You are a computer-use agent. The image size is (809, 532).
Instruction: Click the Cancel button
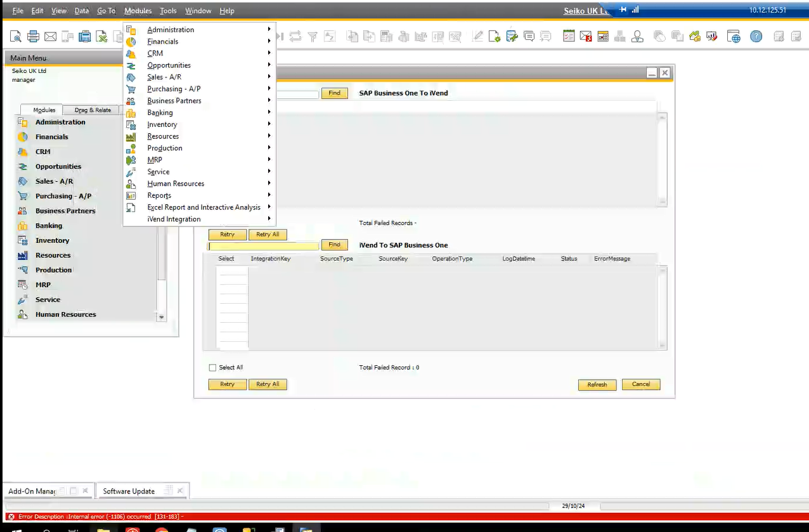[641, 384]
